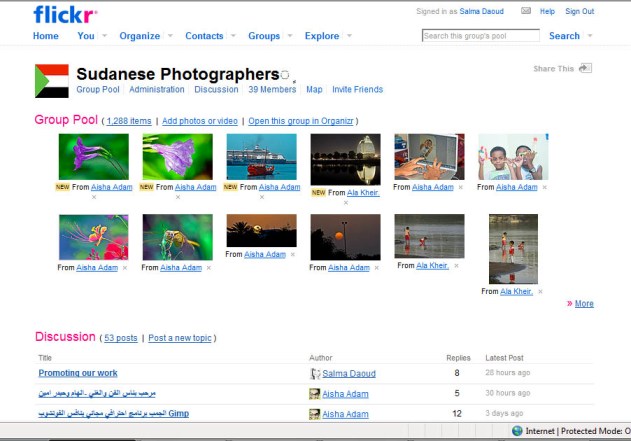
Task: Click in the group pool search field
Action: [x=480, y=36]
